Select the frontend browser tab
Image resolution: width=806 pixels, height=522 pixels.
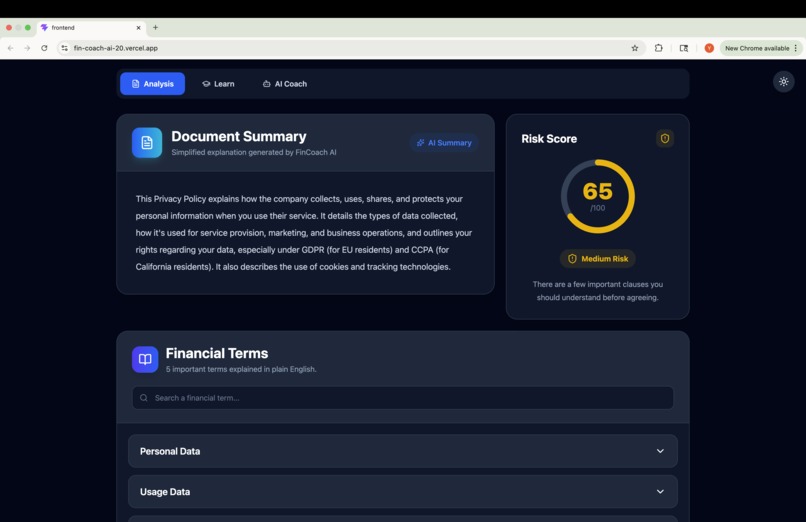(x=90, y=28)
